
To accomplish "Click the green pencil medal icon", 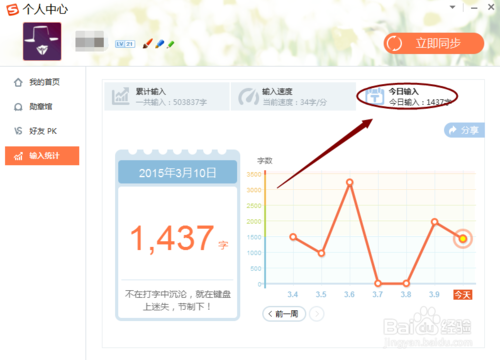I will (171, 44).
